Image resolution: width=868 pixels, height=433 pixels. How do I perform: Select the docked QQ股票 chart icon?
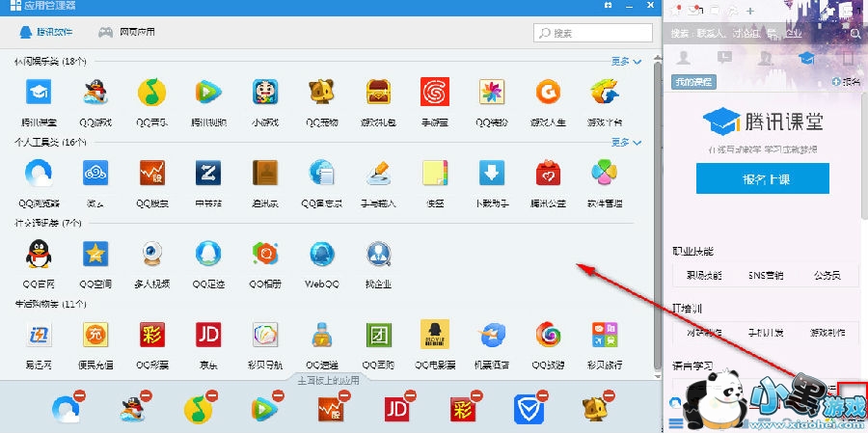pos(331,410)
